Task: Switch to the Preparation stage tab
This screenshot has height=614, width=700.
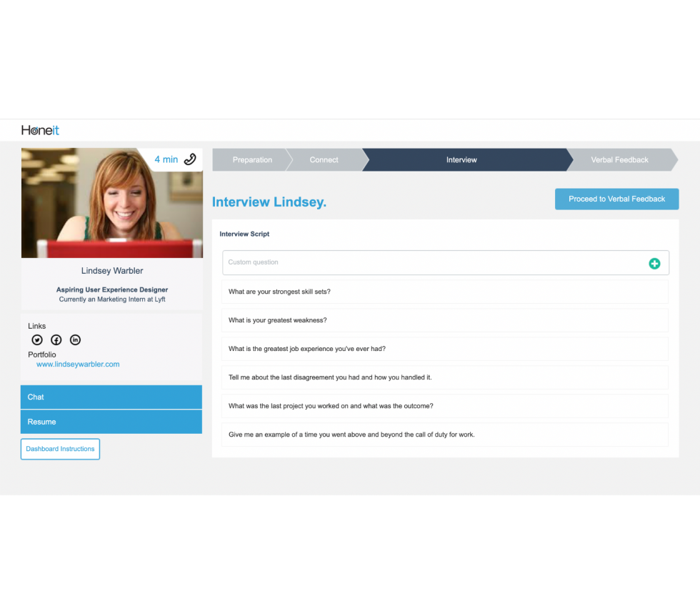Action: pyautogui.click(x=251, y=159)
